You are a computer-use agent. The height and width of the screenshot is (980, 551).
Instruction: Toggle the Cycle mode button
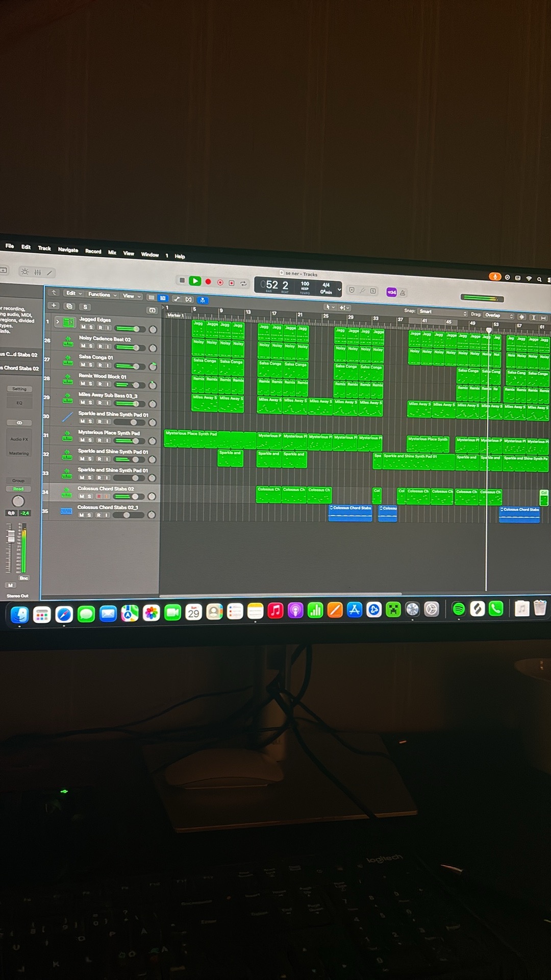pos(243,283)
